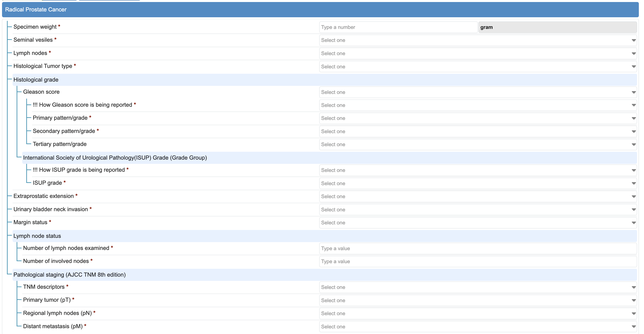Viewport: 644px width, 334px height.
Task: Click the Number of involved nodes field
Action: coord(478,261)
